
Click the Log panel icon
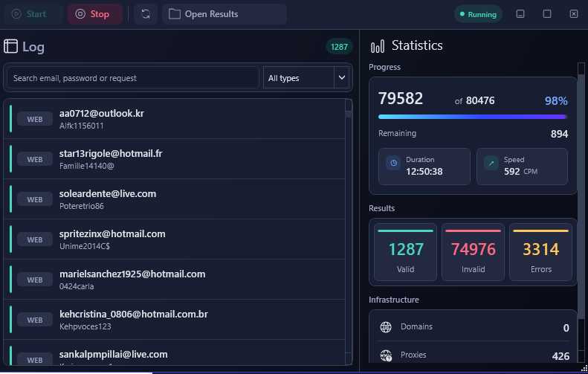point(11,47)
